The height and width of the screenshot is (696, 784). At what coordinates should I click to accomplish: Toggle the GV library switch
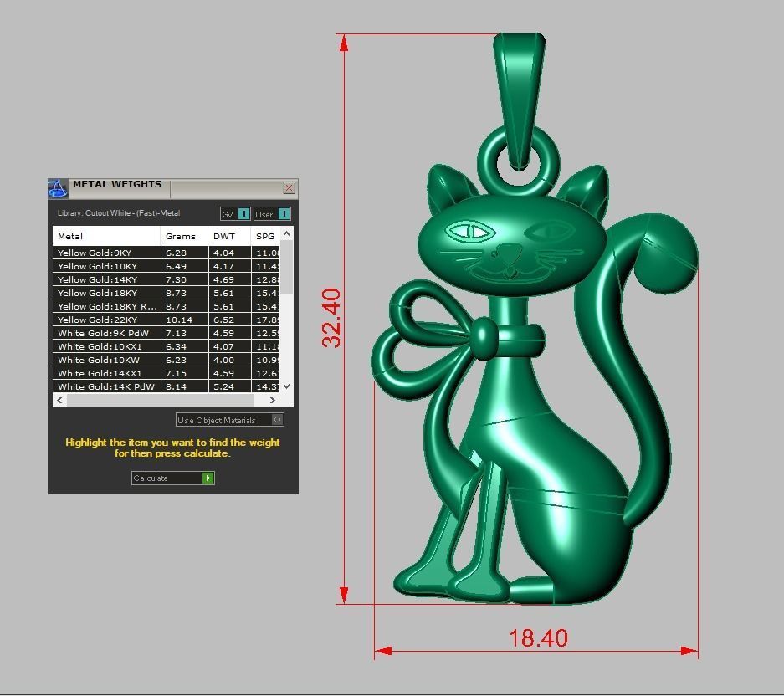tap(235, 214)
